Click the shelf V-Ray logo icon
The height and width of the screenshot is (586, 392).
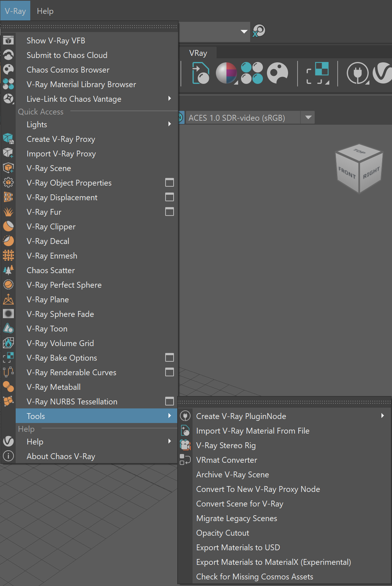coord(382,73)
